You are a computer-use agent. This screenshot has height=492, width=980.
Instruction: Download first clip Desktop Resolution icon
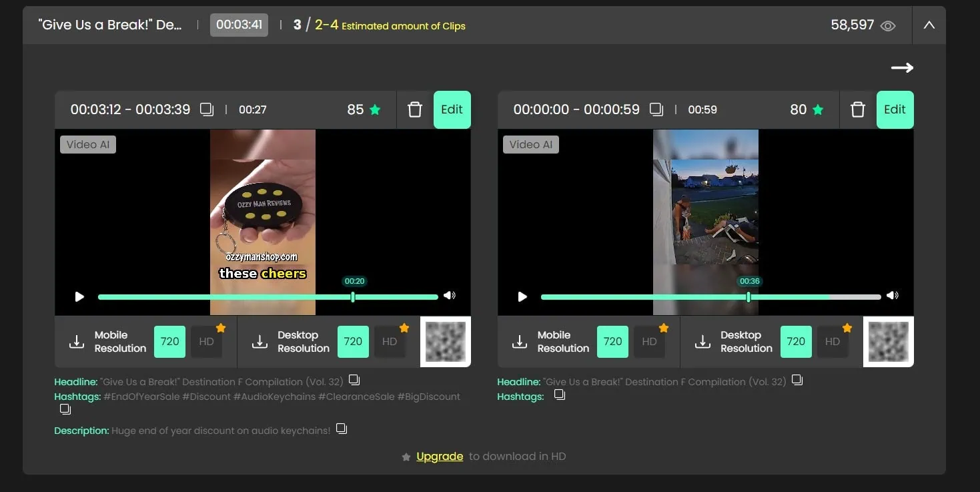click(260, 342)
